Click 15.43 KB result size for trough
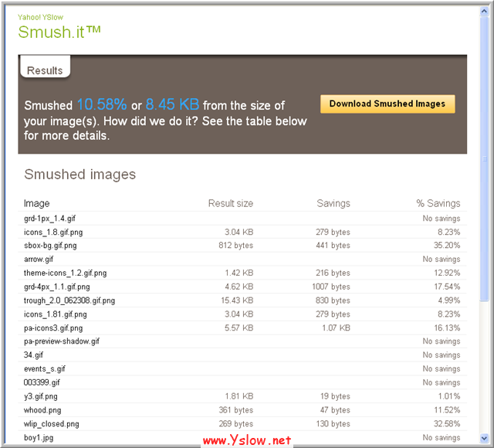The height and width of the screenshot is (448, 494). [x=237, y=300]
